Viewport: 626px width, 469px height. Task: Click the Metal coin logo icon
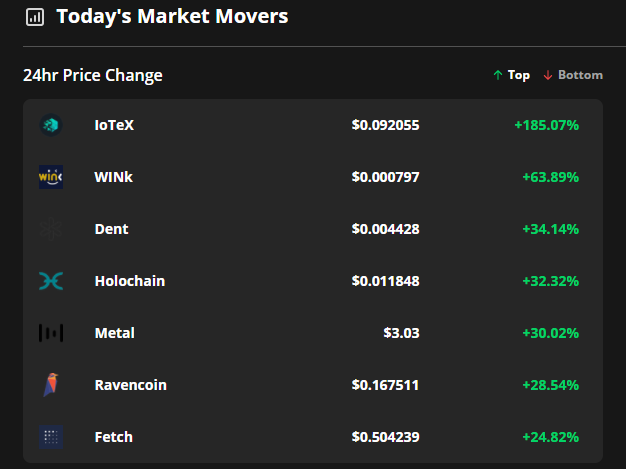[x=51, y=333]
